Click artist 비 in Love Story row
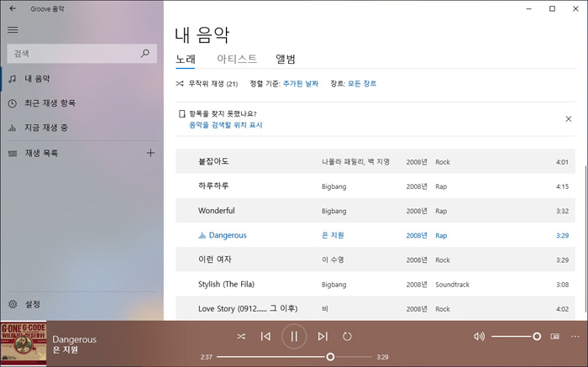This screenshot has height=367, width=588. tap(325, 309)
